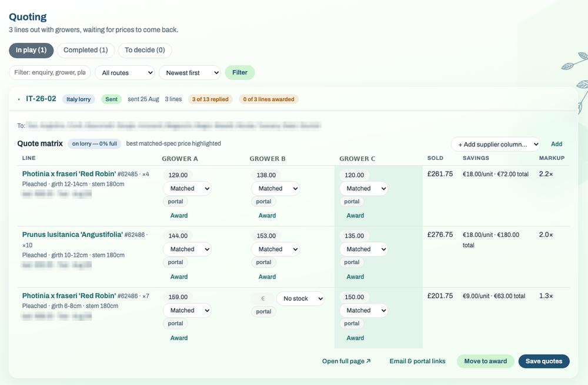Open Photinia 'Red Robin' #62486 line
This screenshot has height=385, width=588.
[69, 296]
